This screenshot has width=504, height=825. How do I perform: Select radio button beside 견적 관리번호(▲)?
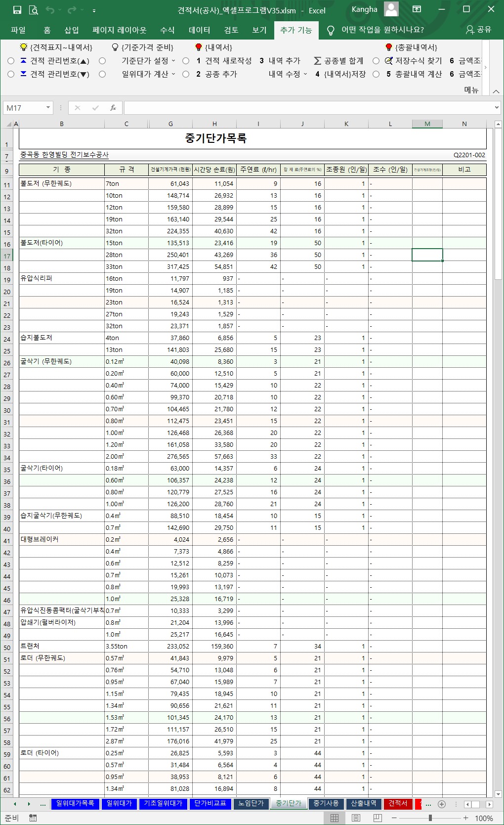click(x=11, y=61)
